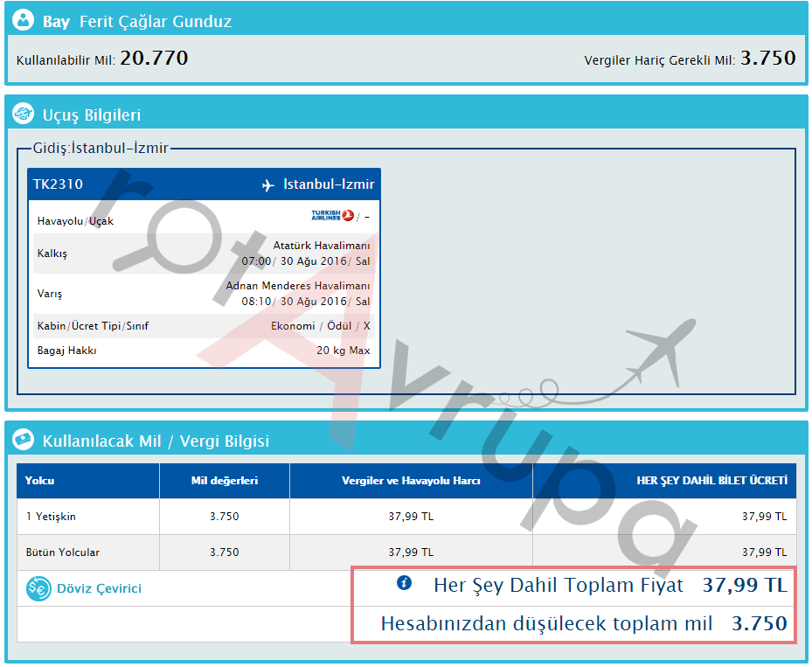Click the Adnan Menderes Havalimanı arrival text

point(298,287)
